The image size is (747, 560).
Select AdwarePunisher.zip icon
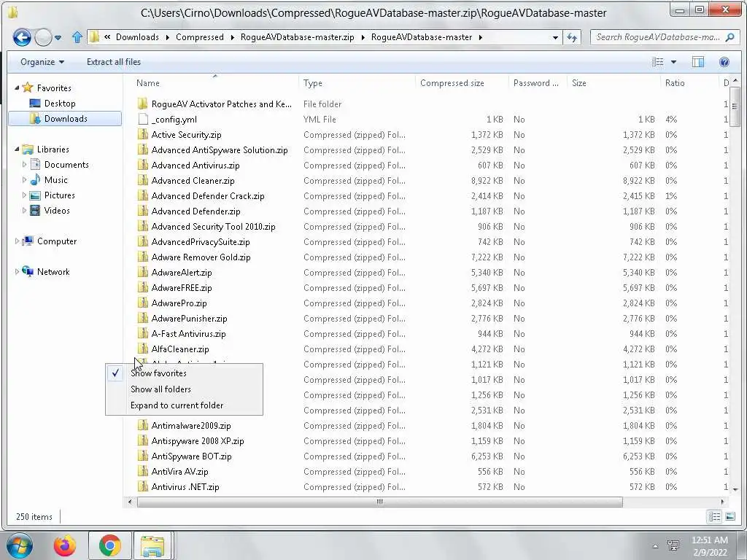(x=142, y=318)
